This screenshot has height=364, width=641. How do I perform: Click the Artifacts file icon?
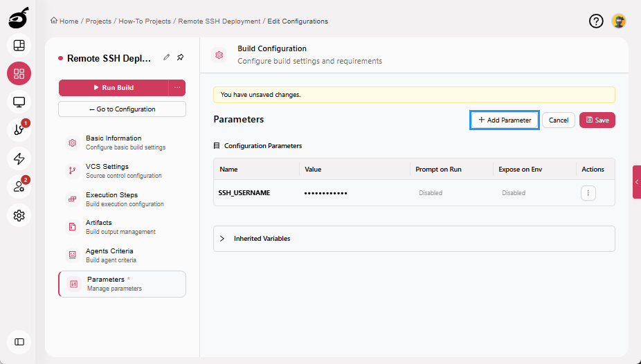click(x=73, y=227)
